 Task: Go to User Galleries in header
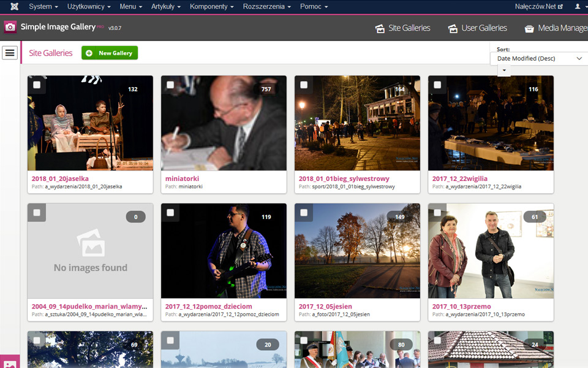coord(477,28)
